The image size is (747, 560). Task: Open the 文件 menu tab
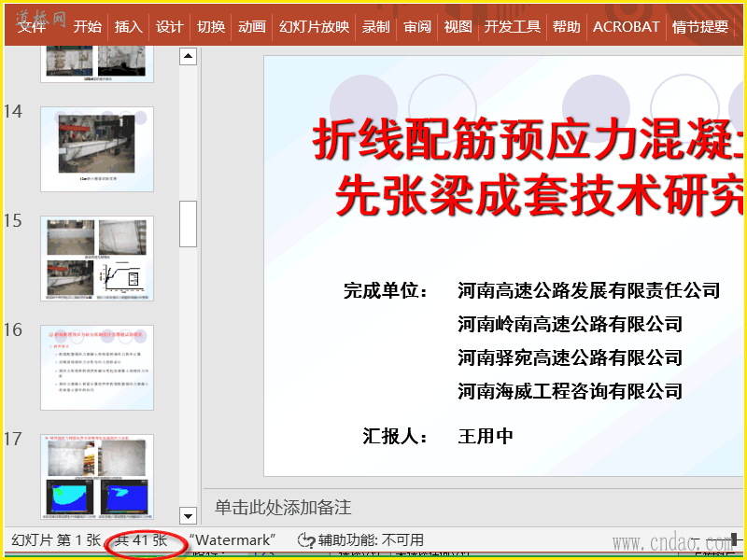[32, 27]
